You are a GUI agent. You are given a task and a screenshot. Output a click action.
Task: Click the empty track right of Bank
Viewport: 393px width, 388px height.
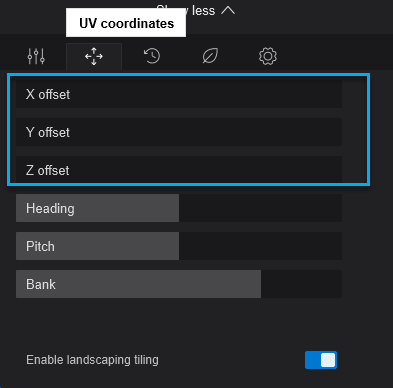[301, 284]
